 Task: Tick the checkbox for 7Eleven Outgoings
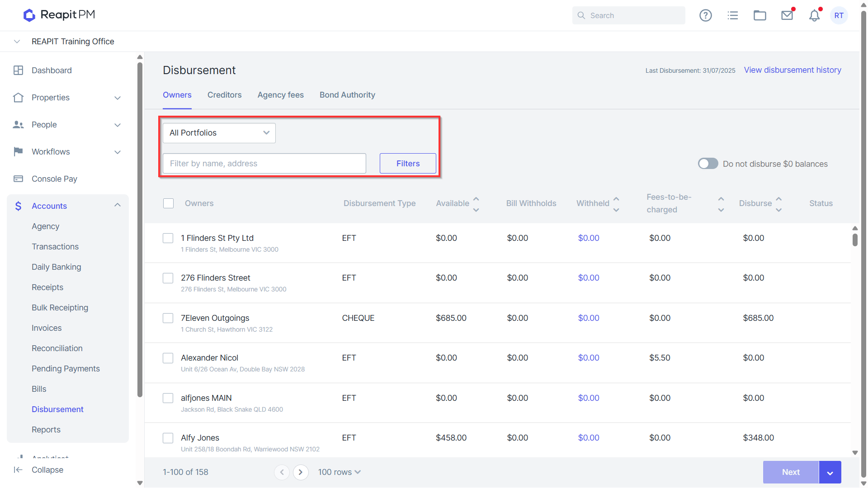click(168, 318)
